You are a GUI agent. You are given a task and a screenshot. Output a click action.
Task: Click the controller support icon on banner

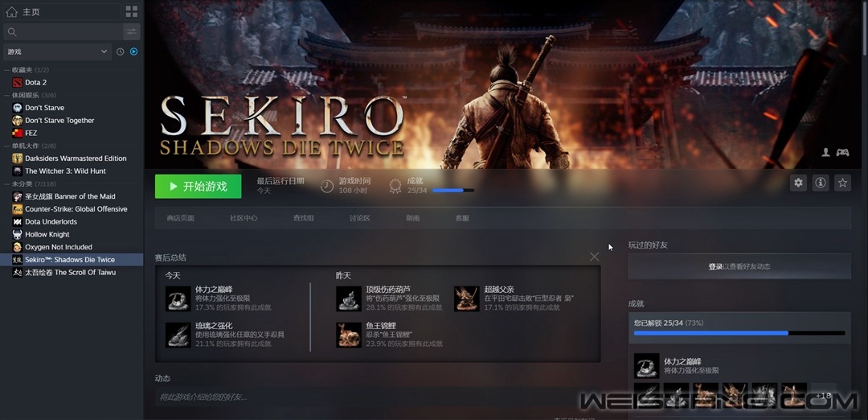(842, 152)
